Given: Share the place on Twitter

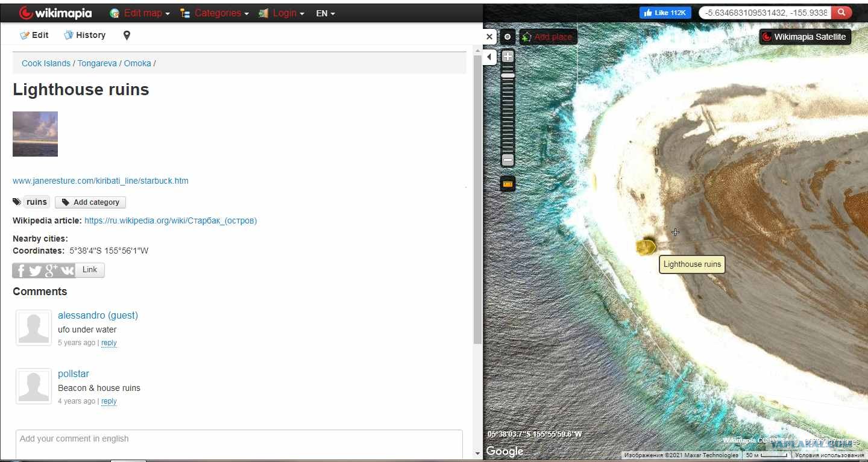Looking at the screenshot, I should coord(36,270).
